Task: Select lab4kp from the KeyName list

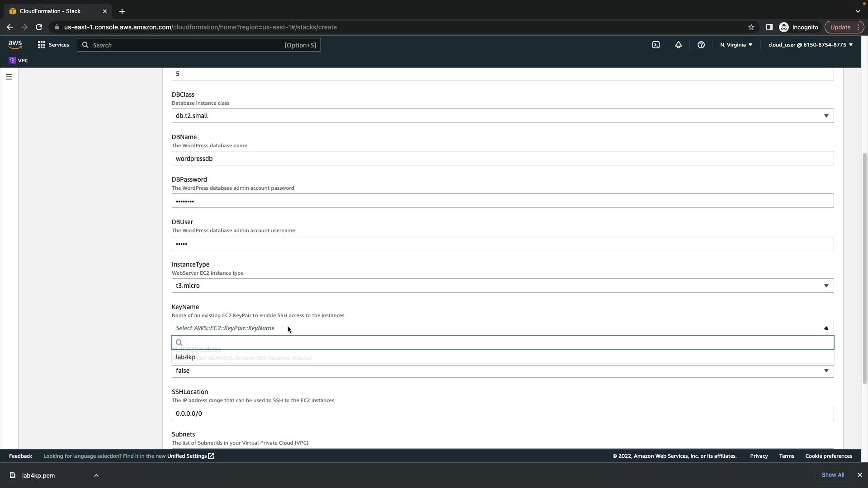Action: pos(186,357)
